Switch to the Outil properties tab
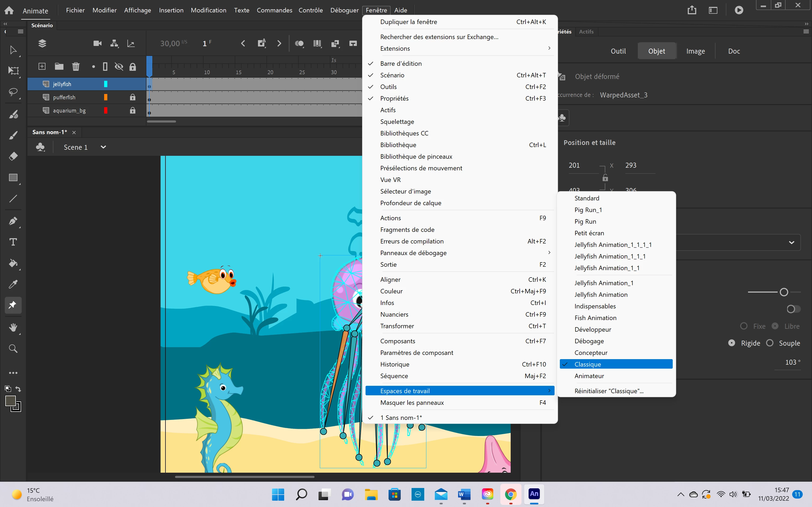The width and height of the screenshot is (812, 507). pos(618,51)
